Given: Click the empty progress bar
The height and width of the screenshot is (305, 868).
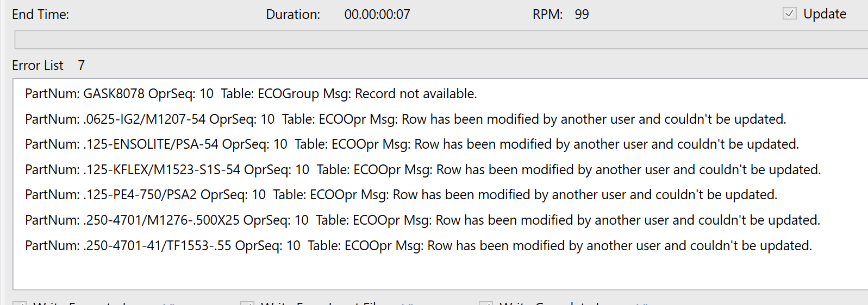Looking at the screenshot, I should (x=441, y=40).
